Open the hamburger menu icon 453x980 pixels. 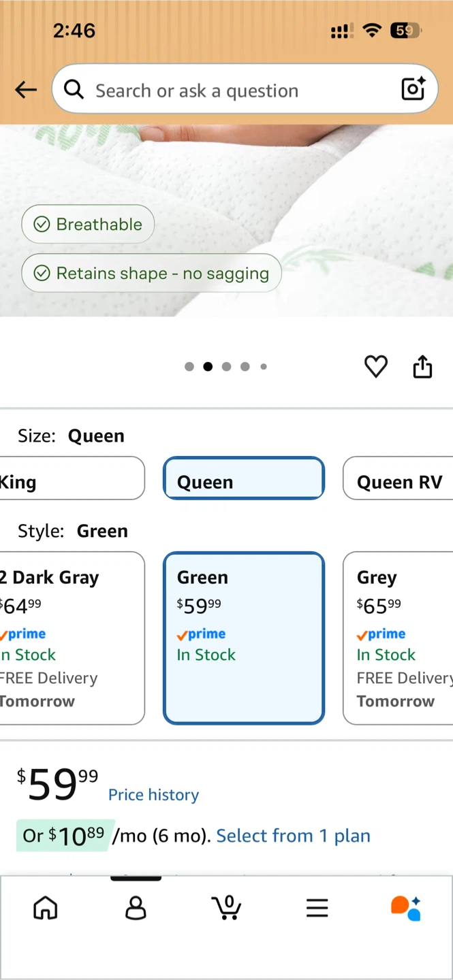(x=317, y=908)
